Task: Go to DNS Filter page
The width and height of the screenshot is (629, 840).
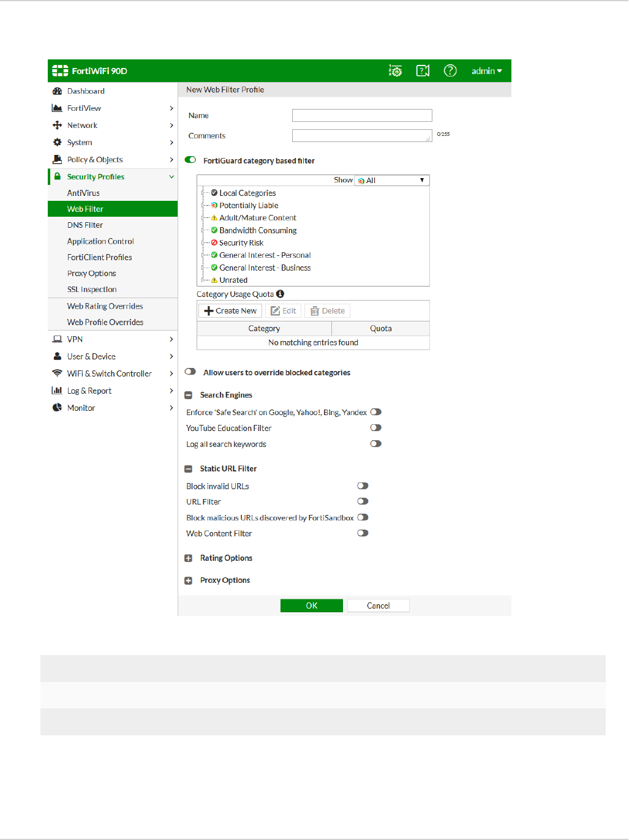Action: coord(85,225)
